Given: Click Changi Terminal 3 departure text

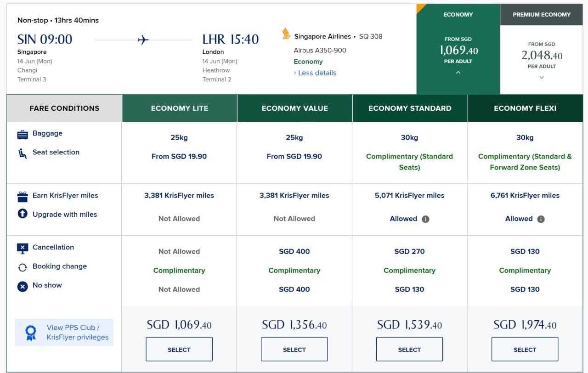Looking at the screenshot, I should pyautogui.click(x=32, y=75).
